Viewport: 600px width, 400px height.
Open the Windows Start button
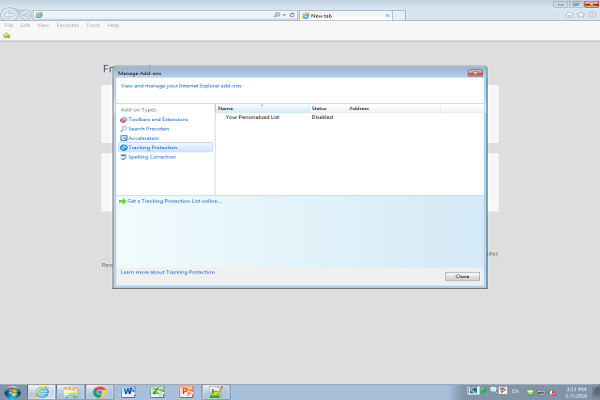pos(13,392)
